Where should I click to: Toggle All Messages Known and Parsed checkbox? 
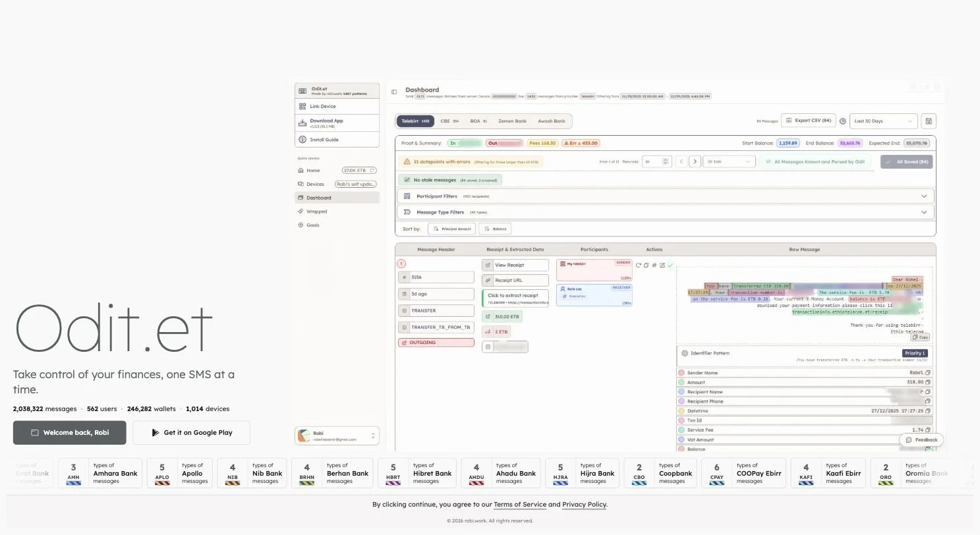click(x=768, y=161)
